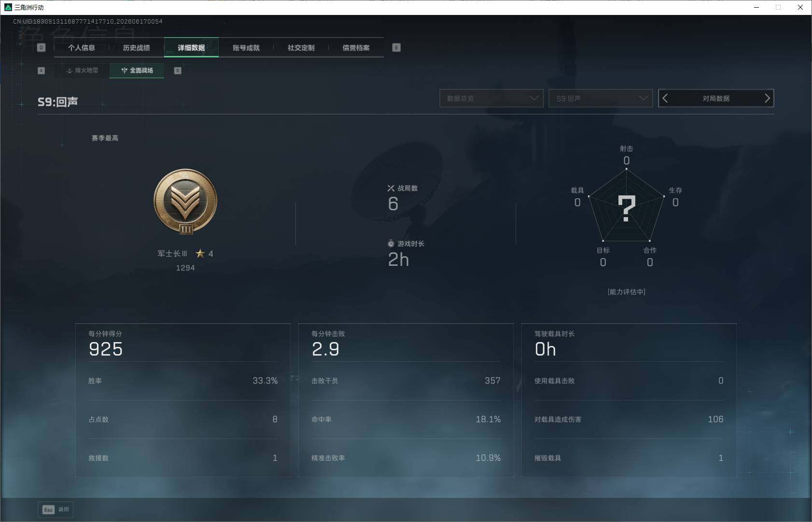Select the 详细数据 tab
812x522 pixels.
191,48
